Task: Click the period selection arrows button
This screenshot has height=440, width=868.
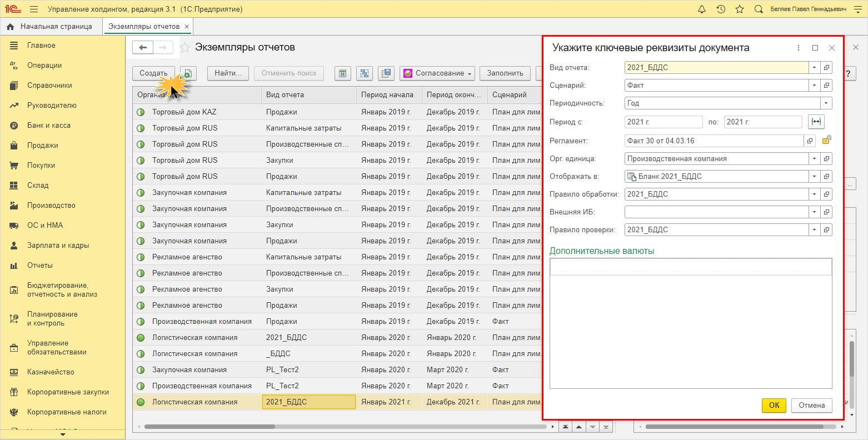Action: (816, 122)
